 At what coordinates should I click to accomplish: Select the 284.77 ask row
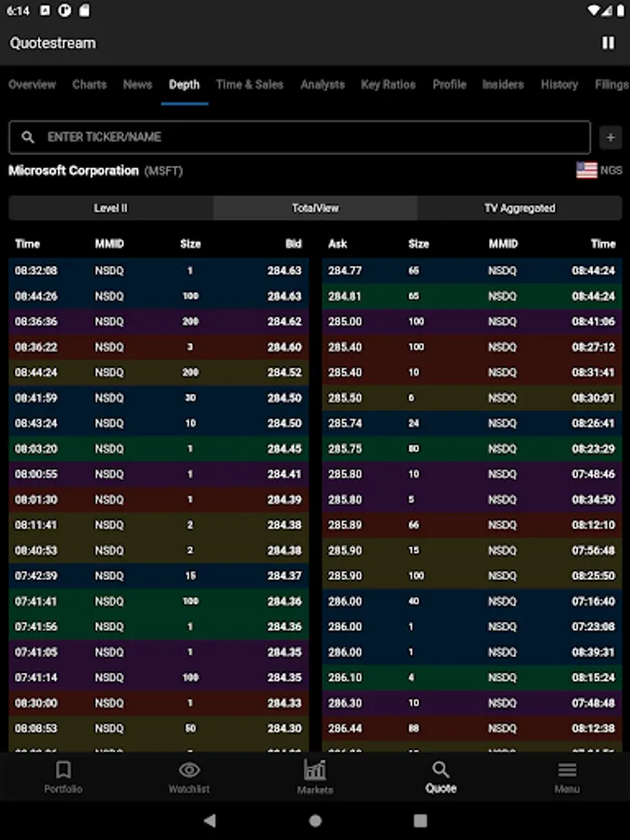tap(472, 271)
